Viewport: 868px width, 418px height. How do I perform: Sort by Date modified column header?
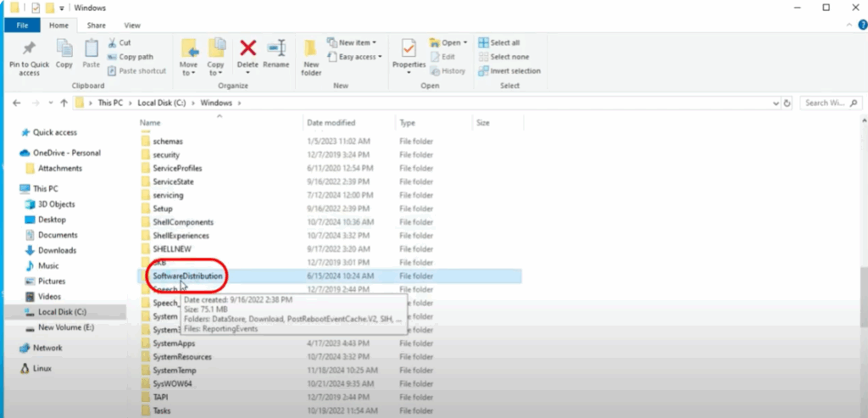[348, 122]
